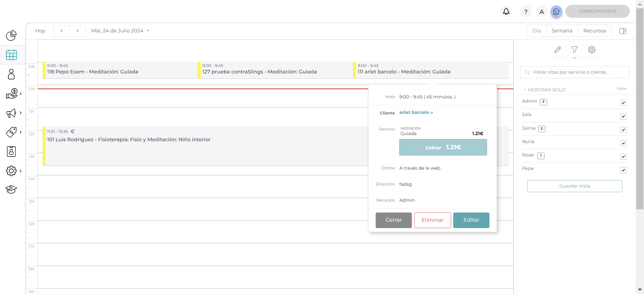
Task: Open the 101 Luis Rodríguez appointment
Action: click(x=205, y=146)
